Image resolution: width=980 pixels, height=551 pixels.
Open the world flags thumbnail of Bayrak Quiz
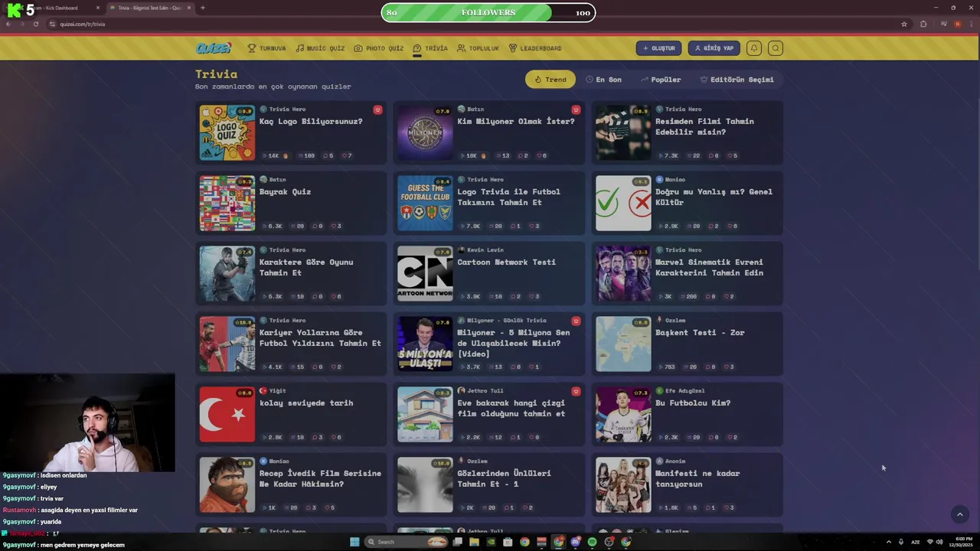pos(227,203)
